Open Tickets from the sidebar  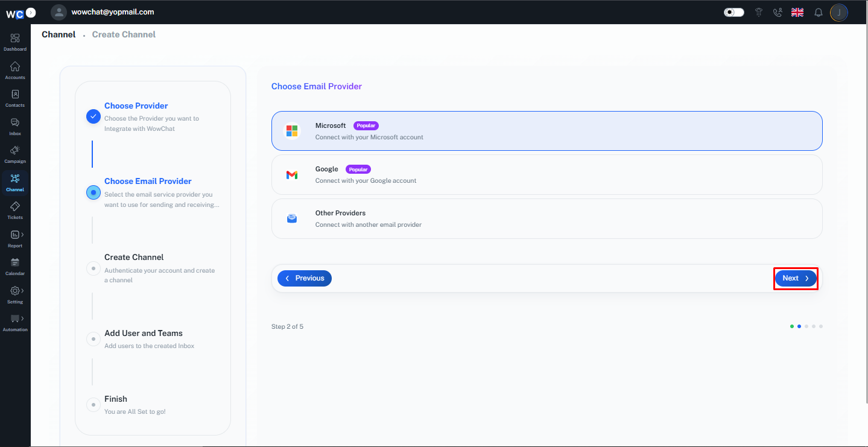click(15, 206)
